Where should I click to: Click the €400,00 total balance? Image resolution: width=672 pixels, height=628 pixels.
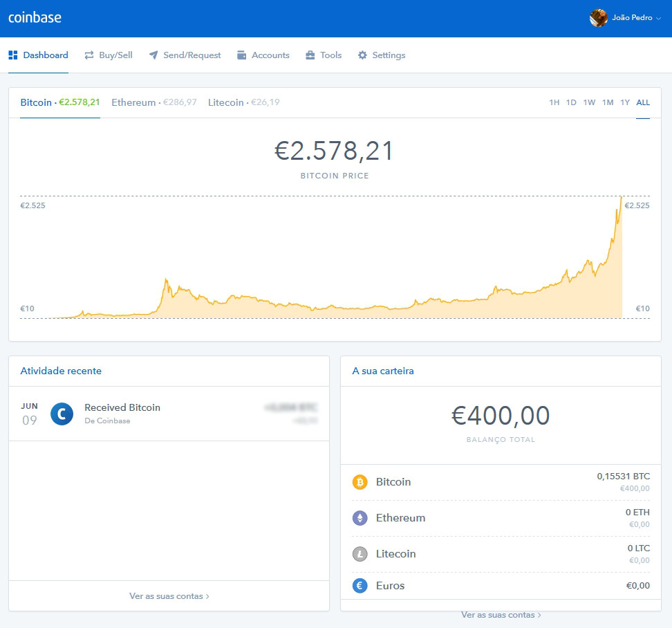501,416
